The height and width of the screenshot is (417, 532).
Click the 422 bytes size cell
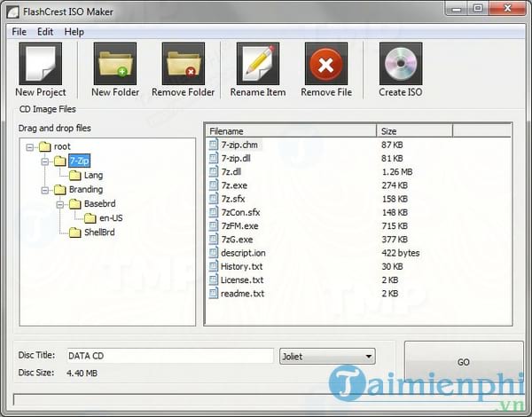click(x=401, y=253)
